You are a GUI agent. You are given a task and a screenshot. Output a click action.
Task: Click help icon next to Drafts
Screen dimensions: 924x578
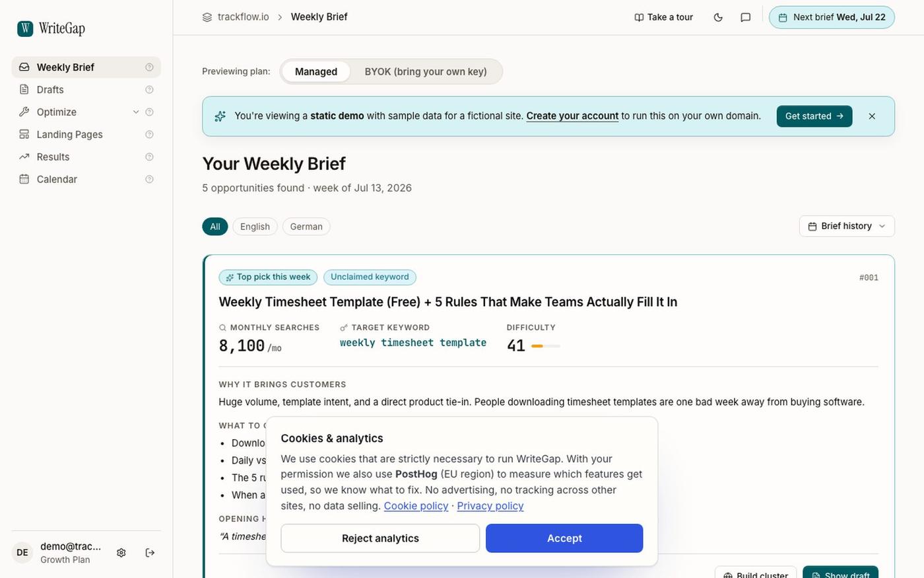pyautogui.click(x=149, y=90)
